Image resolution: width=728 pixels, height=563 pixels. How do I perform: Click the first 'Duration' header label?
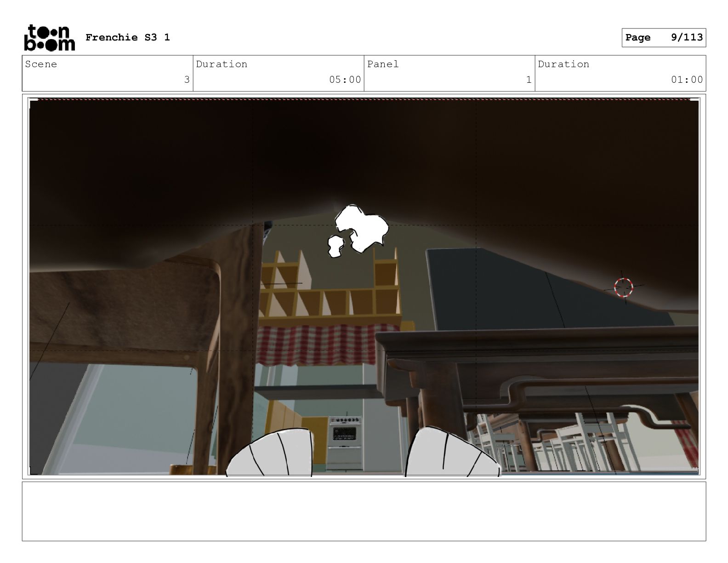(222, 64)
